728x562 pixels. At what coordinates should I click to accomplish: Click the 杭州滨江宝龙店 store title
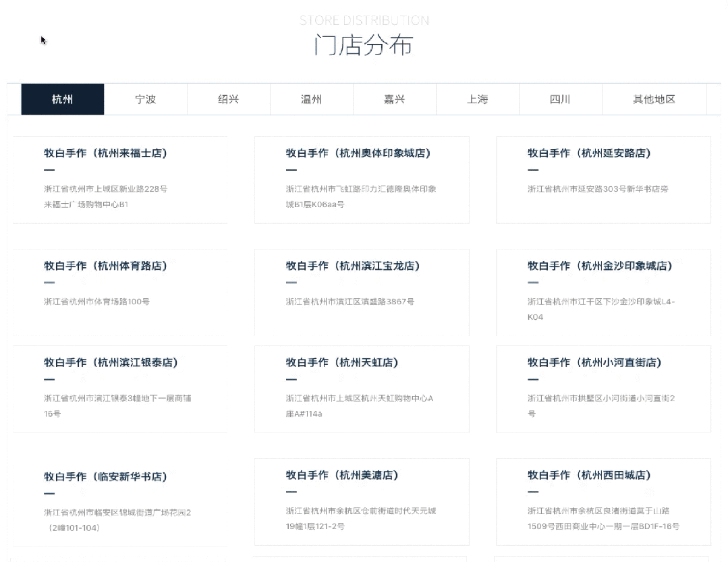[353, 266]
